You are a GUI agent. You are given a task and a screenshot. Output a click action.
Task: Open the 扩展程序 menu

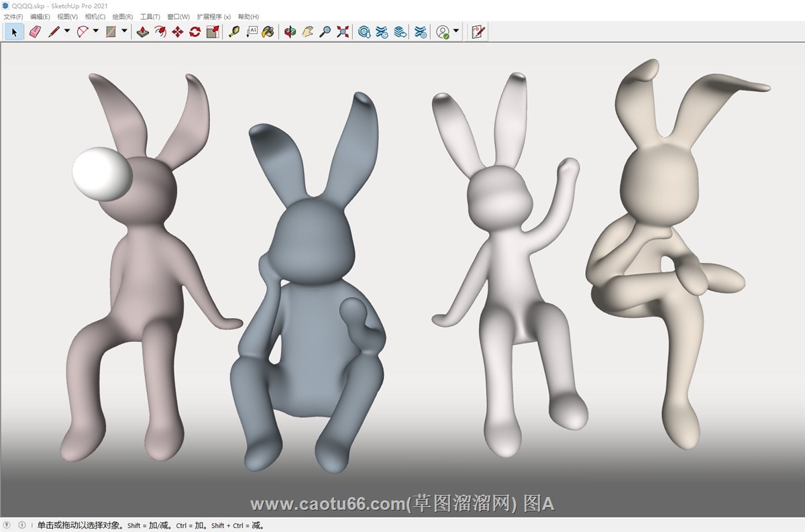(x=213, y=16)
